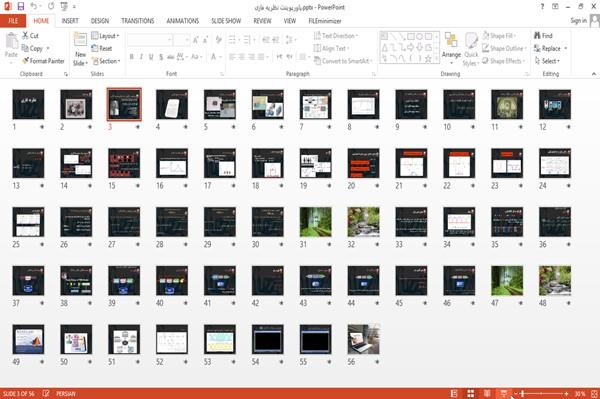Switch to Reading View in status bar
Image resolution: width=600 pixels, height=399 pixels.
click(487, 393)
